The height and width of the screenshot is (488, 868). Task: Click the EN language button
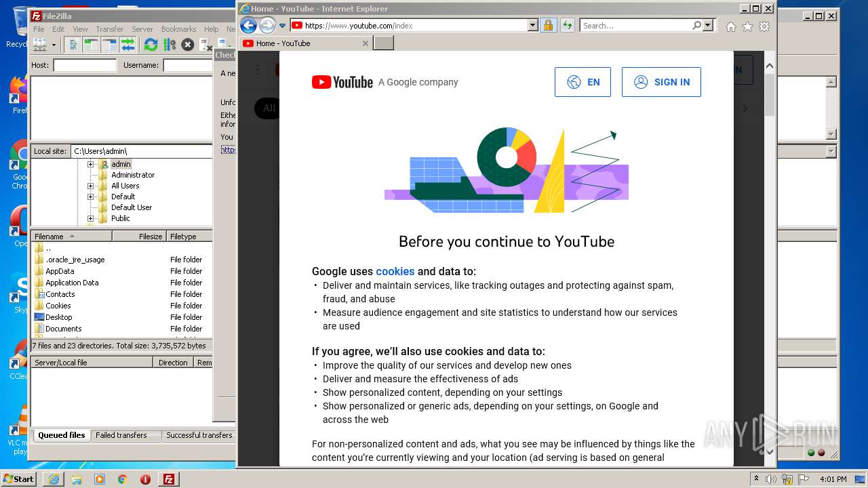583,82
